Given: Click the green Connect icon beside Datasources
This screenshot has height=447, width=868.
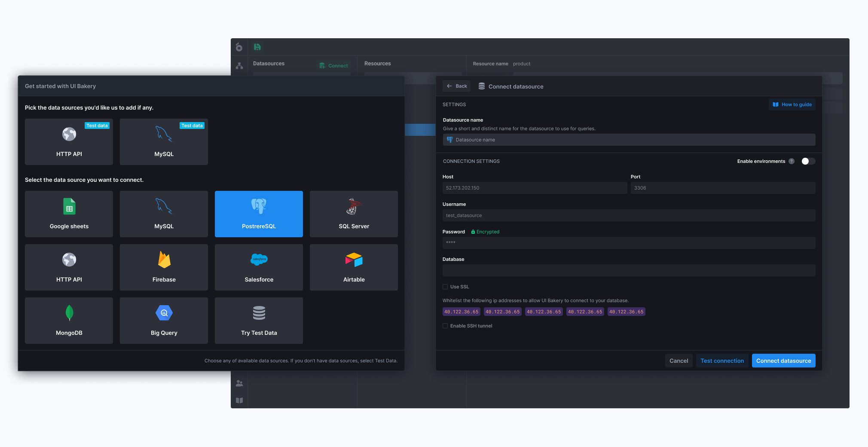Looking at the screenshot, I should pos(321,65).
